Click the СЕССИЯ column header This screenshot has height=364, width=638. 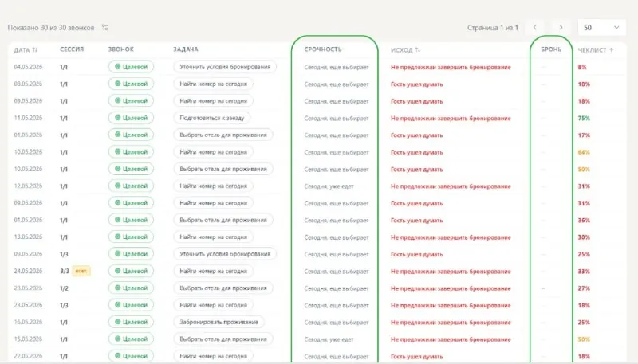(x=72, y=49)
